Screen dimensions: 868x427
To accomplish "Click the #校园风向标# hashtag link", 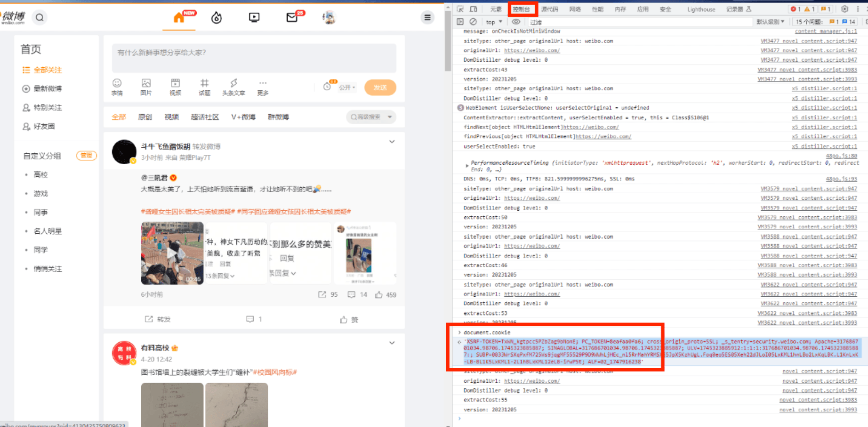I will pos(275,372).
